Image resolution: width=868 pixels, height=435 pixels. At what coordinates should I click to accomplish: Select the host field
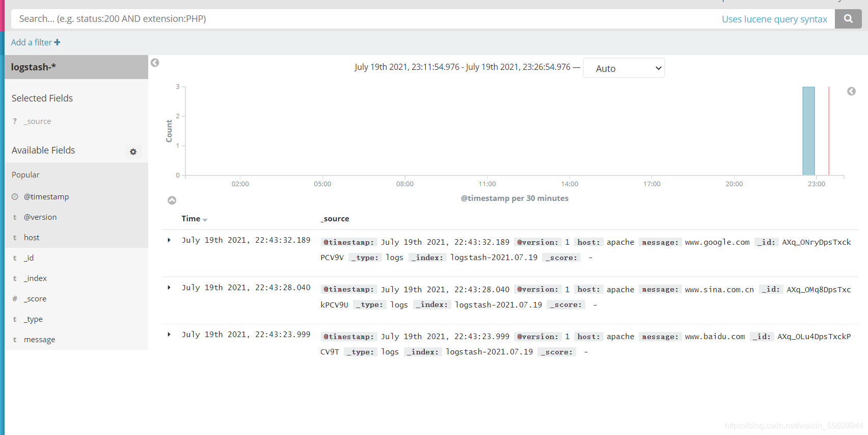[32, 238]
